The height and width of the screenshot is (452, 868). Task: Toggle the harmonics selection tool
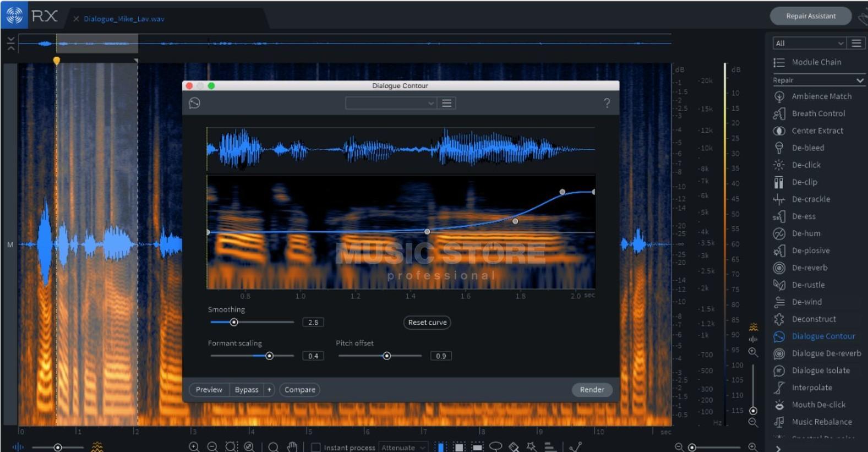550,446
